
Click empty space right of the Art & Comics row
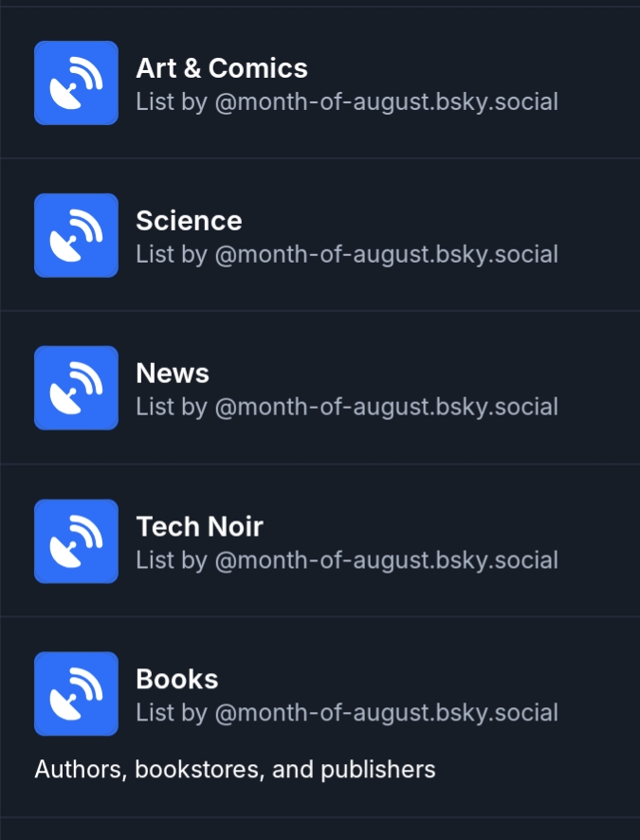[x=602, y=82]
